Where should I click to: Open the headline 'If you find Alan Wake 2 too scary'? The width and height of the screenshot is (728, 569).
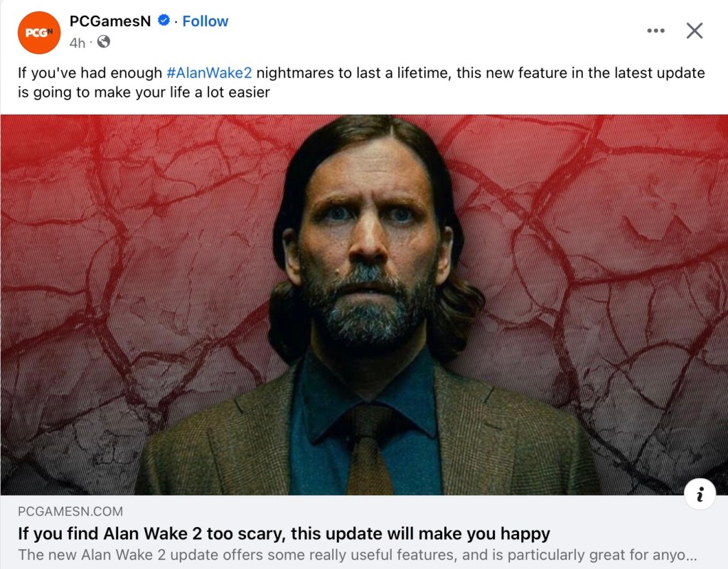coord(284,533)
